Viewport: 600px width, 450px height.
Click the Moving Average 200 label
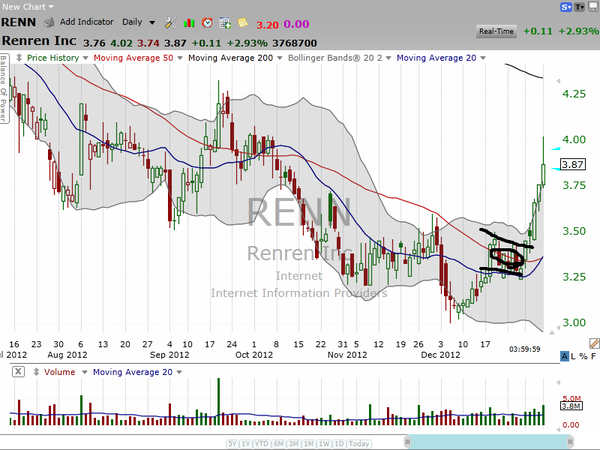[230, 58]
